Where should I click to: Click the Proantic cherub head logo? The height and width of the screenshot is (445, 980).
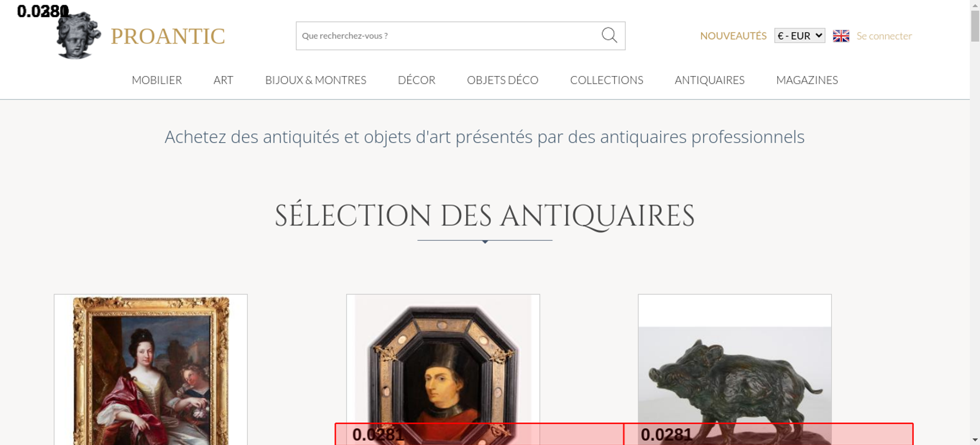point(78,36)
